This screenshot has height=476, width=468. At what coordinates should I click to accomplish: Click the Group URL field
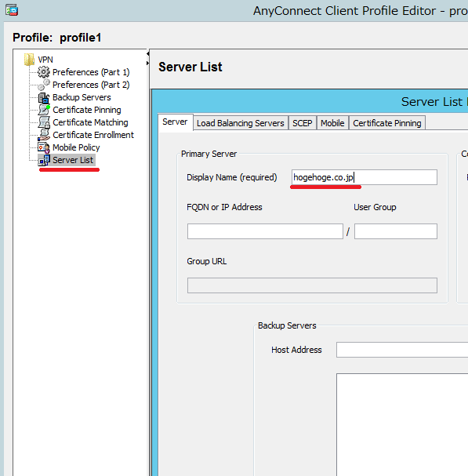click(312, 285)
